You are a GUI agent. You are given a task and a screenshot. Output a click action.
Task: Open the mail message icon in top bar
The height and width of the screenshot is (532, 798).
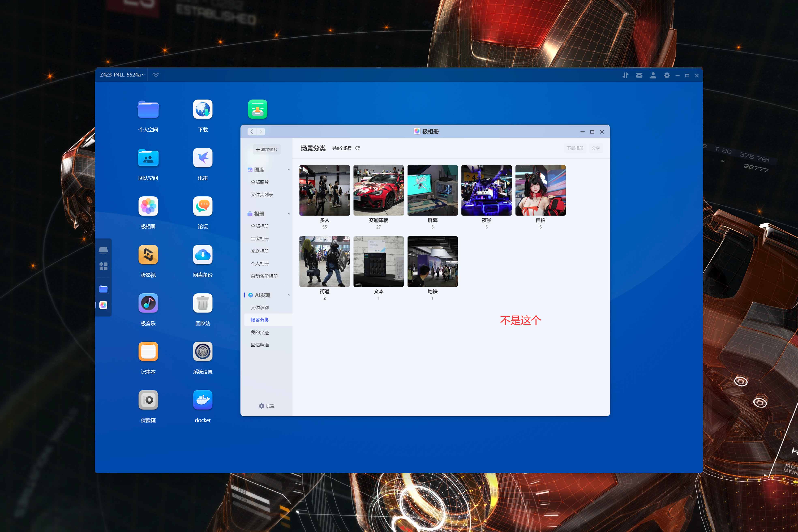tap(639, 75)
